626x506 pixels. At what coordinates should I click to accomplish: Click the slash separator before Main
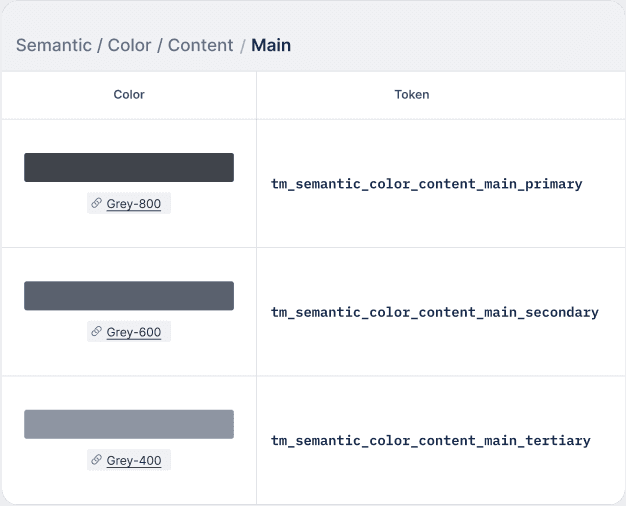(x=242, y=46)
